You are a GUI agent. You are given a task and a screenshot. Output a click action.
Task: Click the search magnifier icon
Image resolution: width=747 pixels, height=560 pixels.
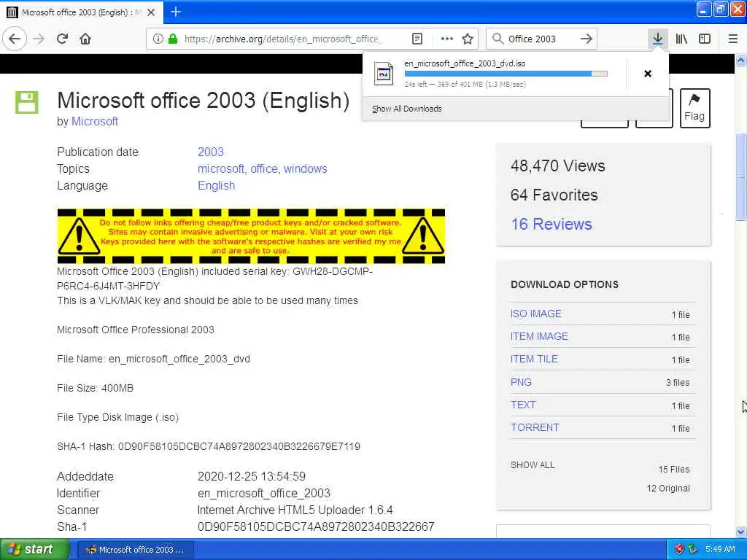coord(498,39)
